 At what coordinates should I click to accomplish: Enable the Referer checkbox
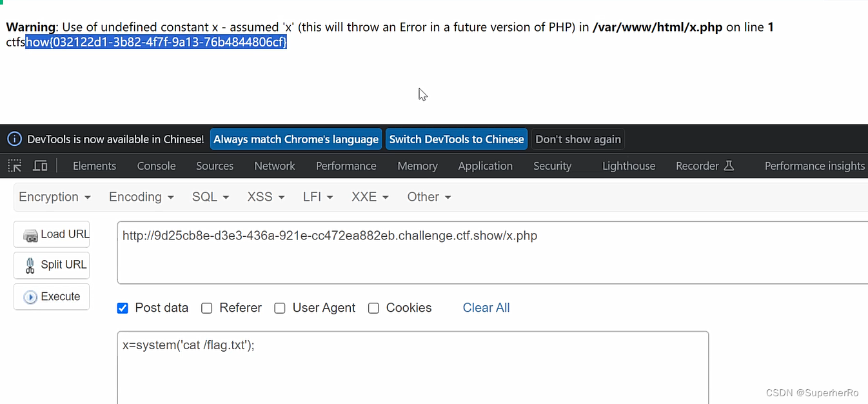pos(207,308)
